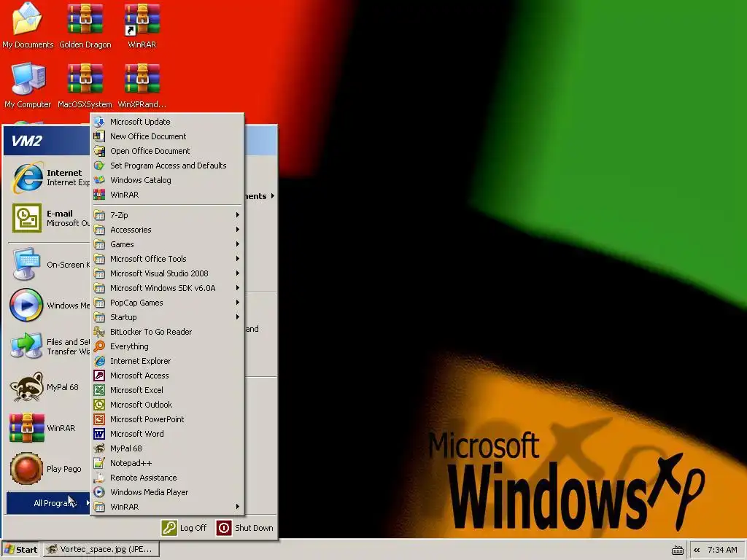Viewport: 747px width, 560px height.
Task: Click the VM2 user name header
Action: point(27,141)
